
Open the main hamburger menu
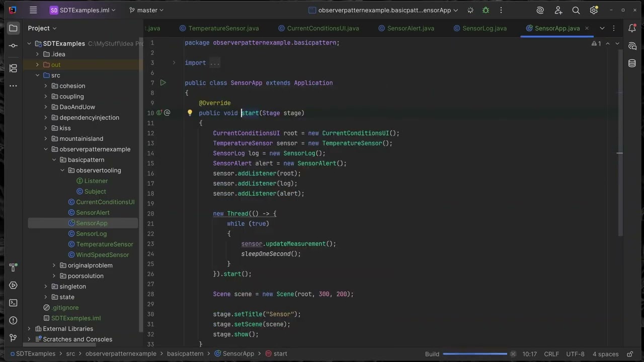click(x=33, y=10)
